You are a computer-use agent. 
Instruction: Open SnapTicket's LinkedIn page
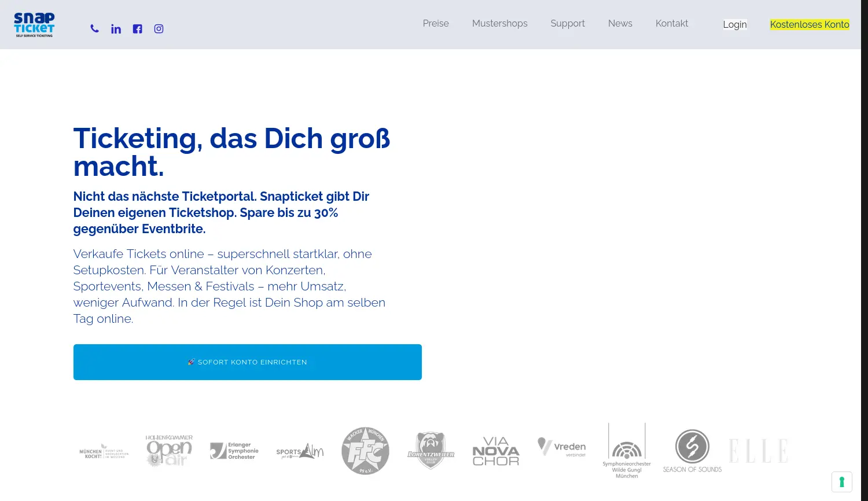point(116,28)
